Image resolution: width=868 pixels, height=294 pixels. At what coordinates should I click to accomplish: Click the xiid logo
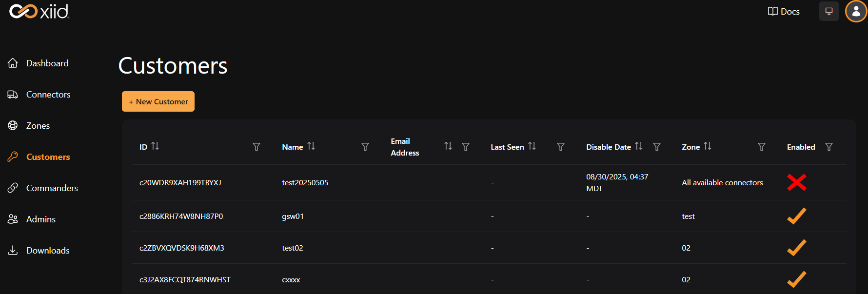39,11
